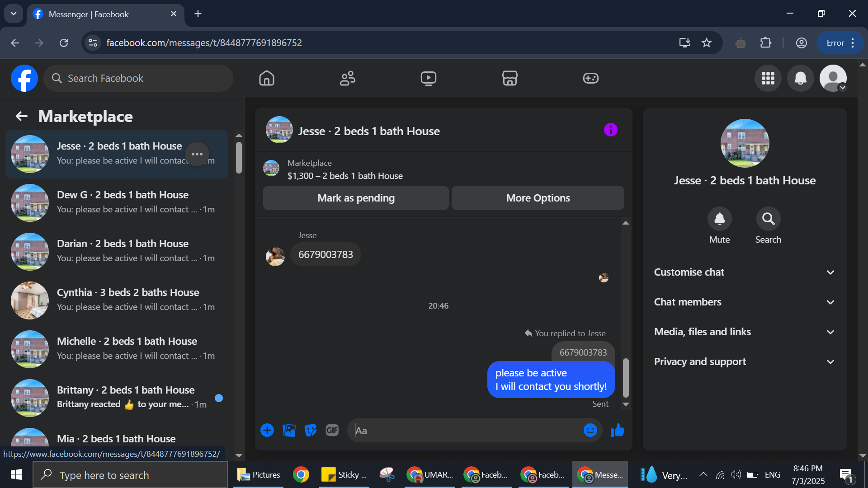The height and width of the screenshot is (488, 868).
Task: Click the chat messages vertical scrollbar
Action: [x=626, y=378]
